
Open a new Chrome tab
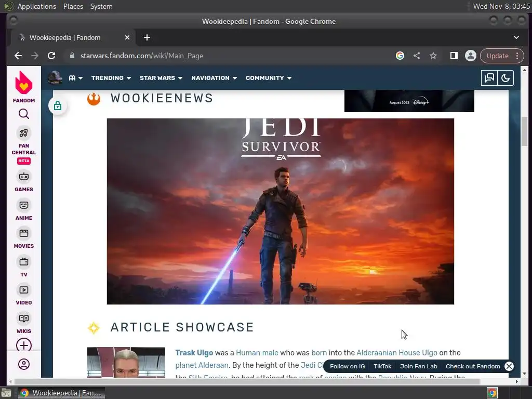click(147, 37)
